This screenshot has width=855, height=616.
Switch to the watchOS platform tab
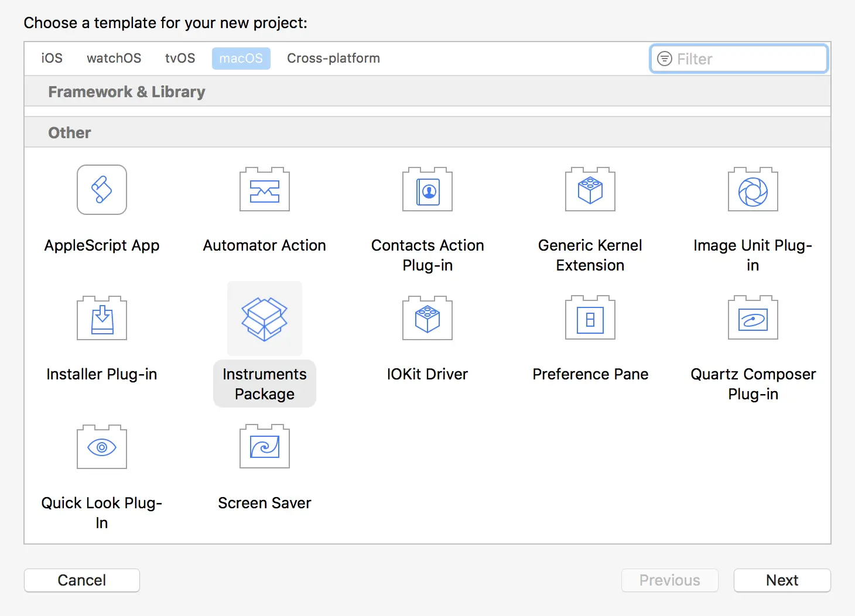coord(114,59)
